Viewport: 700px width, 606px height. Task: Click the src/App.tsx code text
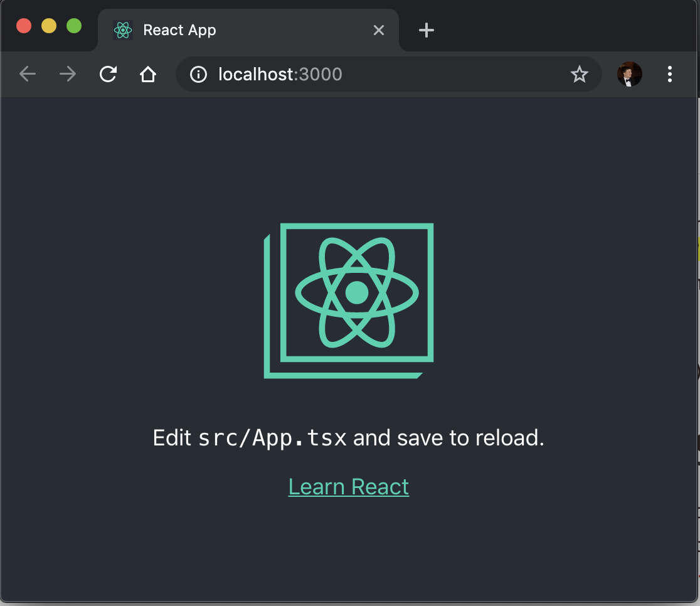[x=272, y=438]
